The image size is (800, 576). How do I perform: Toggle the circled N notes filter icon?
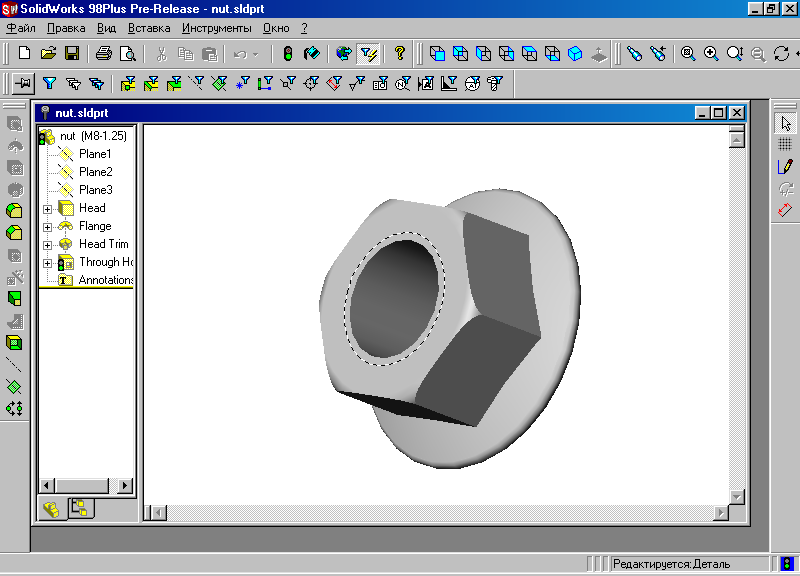[x=403, y=83]
